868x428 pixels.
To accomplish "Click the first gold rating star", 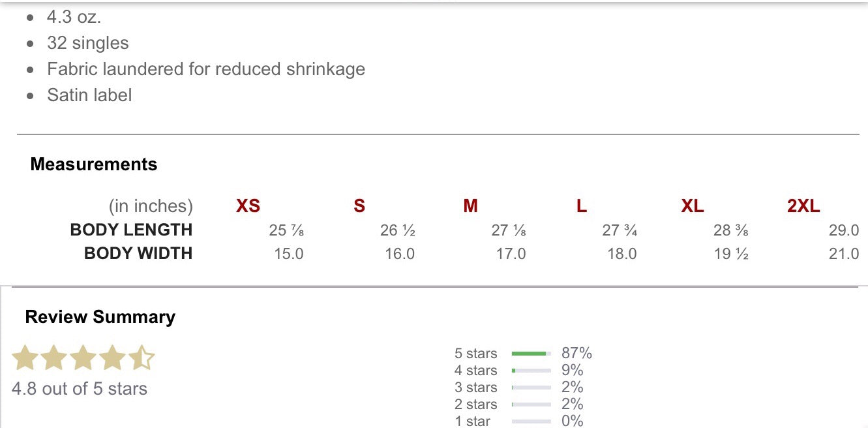I will coord(25,358).
